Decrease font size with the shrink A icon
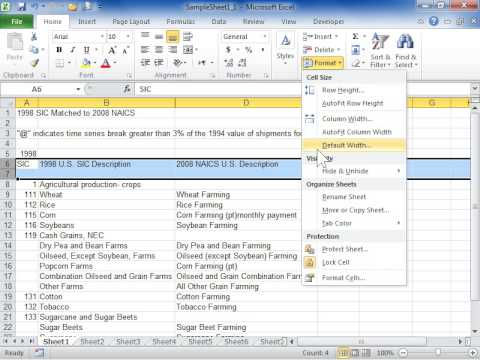Image resolution: width=480 pixels, height=360 pixels. (x=125, y=50)
